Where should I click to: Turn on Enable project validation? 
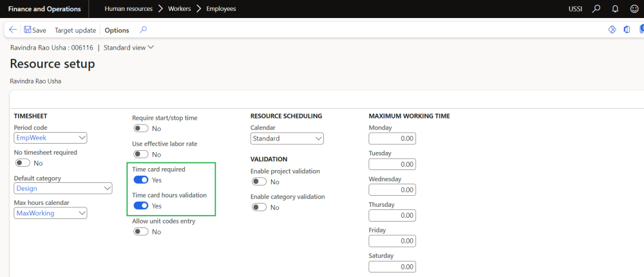259,182
